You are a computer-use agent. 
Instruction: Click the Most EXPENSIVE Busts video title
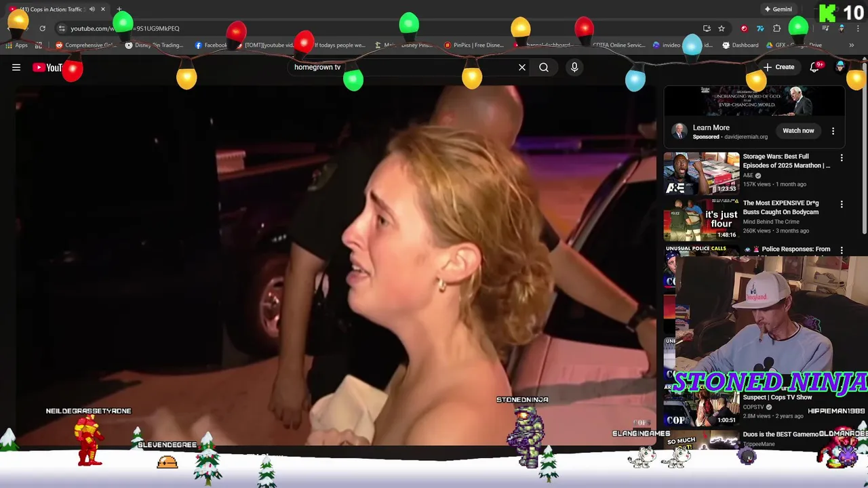(781, 207)
